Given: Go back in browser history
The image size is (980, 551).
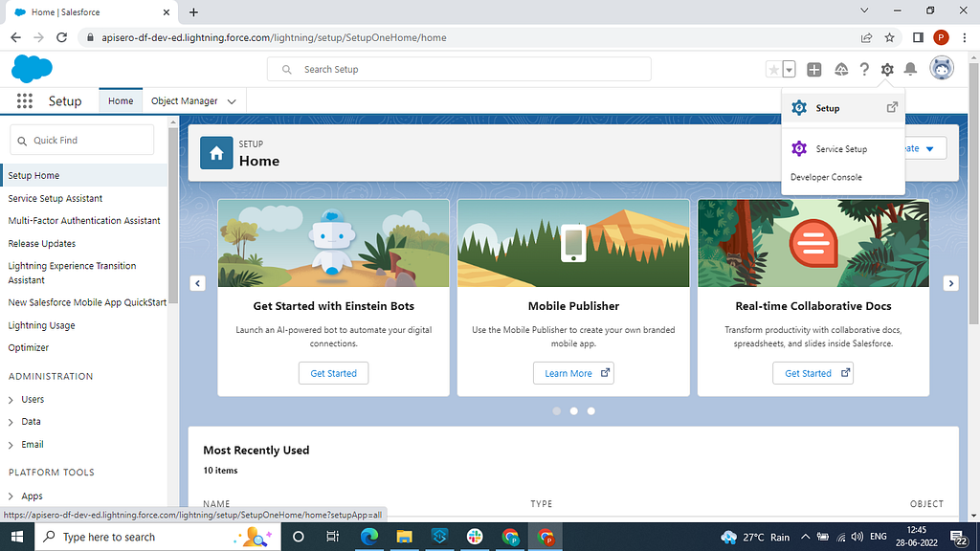Looking at the screenshot, I should 15,37.
